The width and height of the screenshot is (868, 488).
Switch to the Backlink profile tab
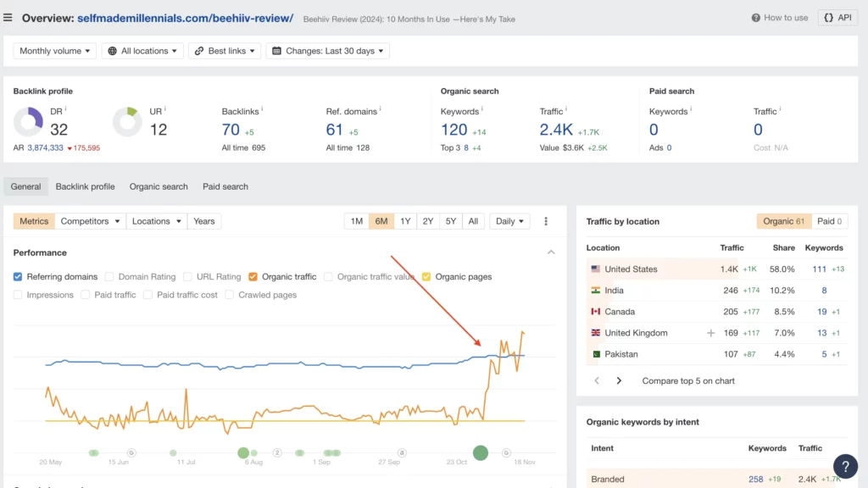(85, 186)
